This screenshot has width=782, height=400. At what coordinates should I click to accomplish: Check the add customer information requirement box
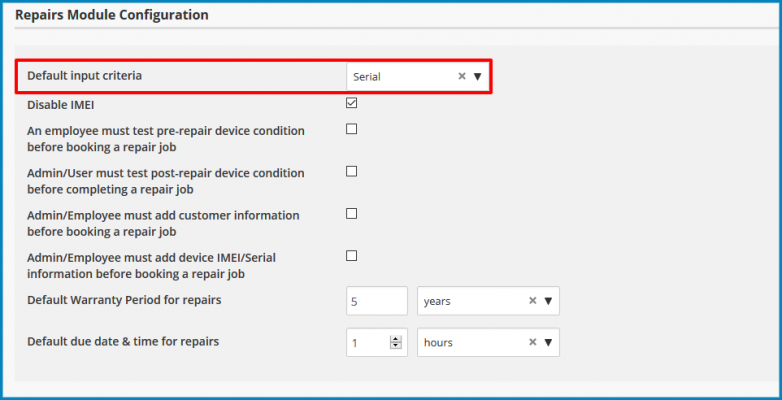[x=352, y=214]
